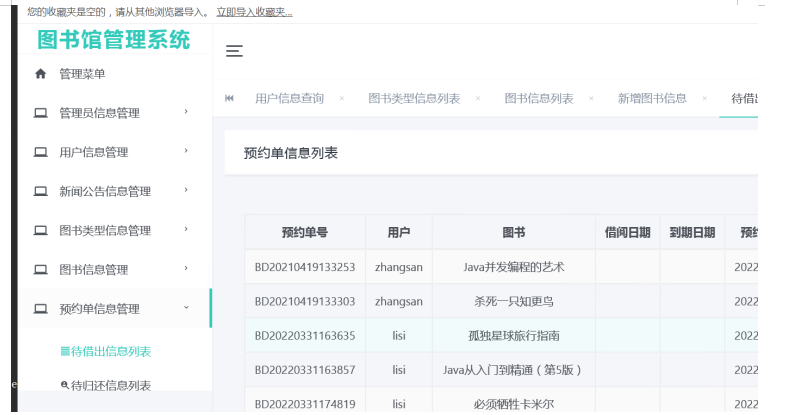
Task: Select order BD20220331163857
Action: pos(305,370)
